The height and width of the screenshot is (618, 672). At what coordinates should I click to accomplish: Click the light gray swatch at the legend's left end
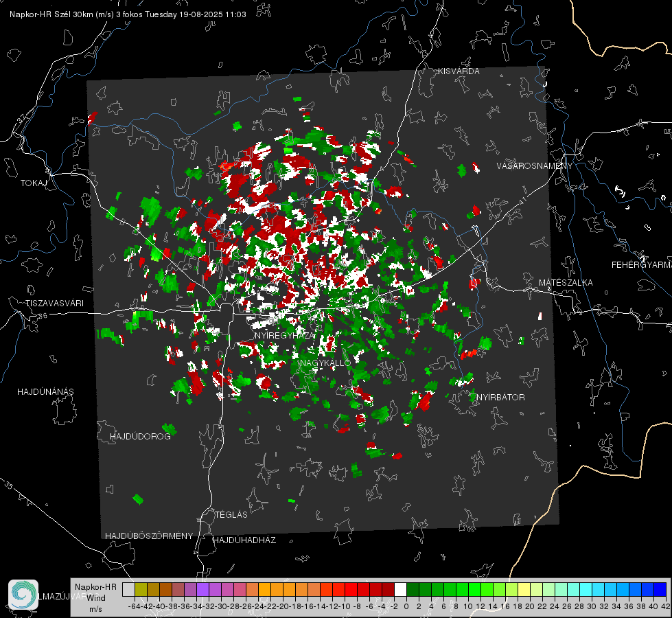(128, 589)
